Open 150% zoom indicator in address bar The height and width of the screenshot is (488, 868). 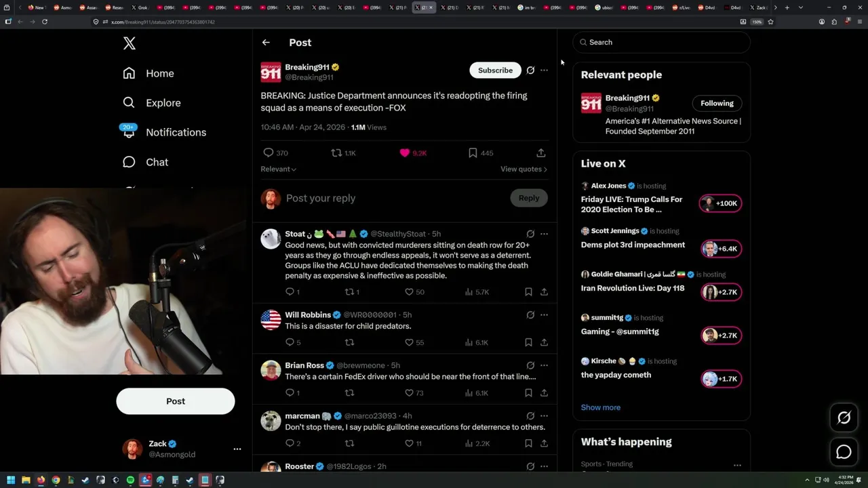click(757, 22)
